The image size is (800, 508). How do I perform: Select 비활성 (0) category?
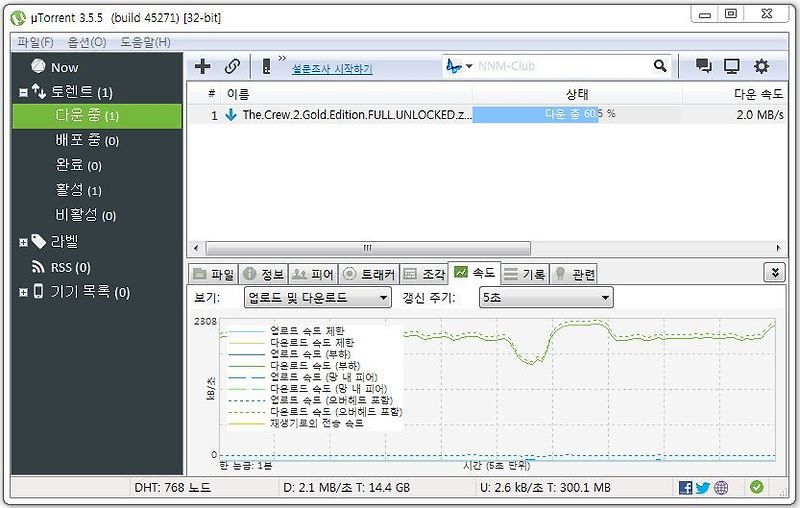click(86, 215)
